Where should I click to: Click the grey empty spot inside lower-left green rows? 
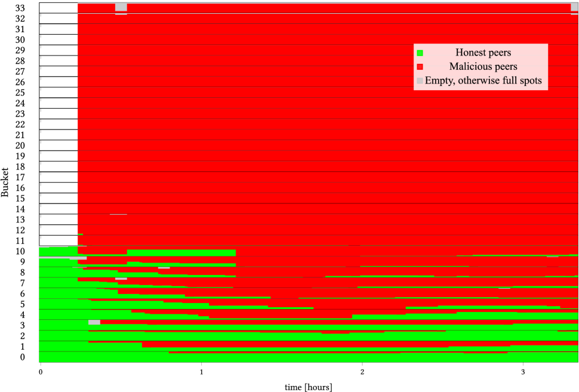click(x=94, y=322)
